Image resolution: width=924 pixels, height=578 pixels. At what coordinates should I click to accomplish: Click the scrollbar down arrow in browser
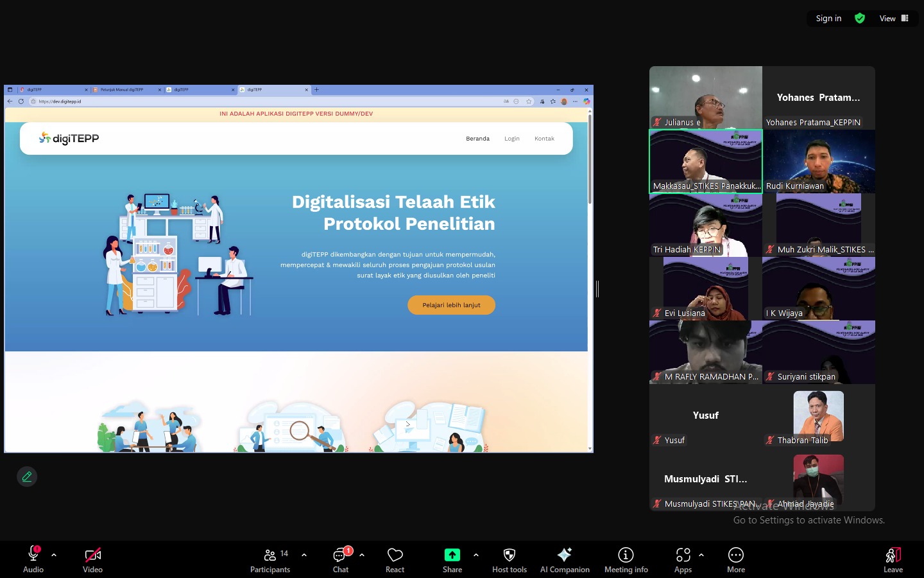pyautogui.click(x=590, y=449)
